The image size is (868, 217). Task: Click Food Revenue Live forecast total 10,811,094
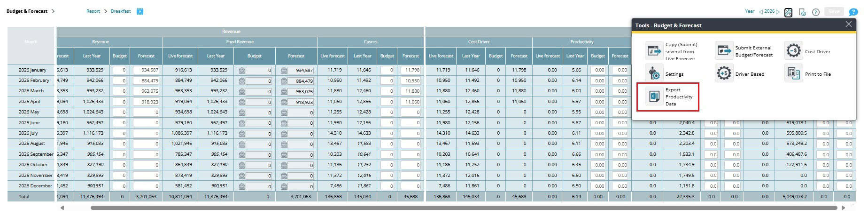(180, 197)
